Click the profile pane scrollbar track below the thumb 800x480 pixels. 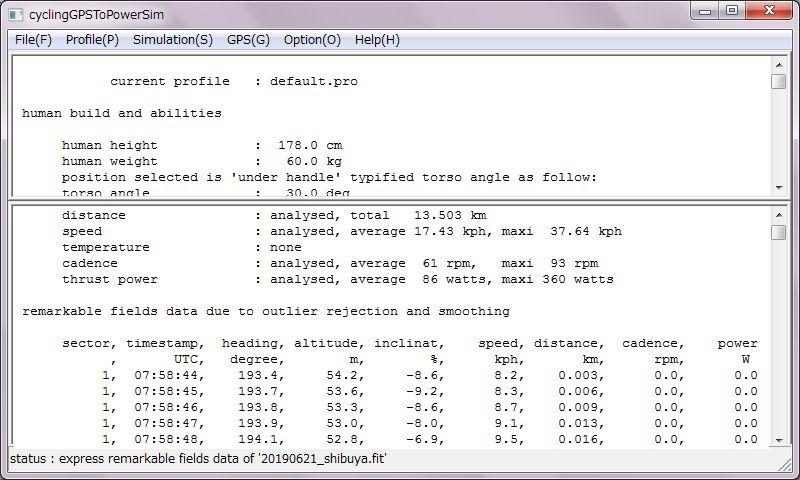(x=779, y=135)
